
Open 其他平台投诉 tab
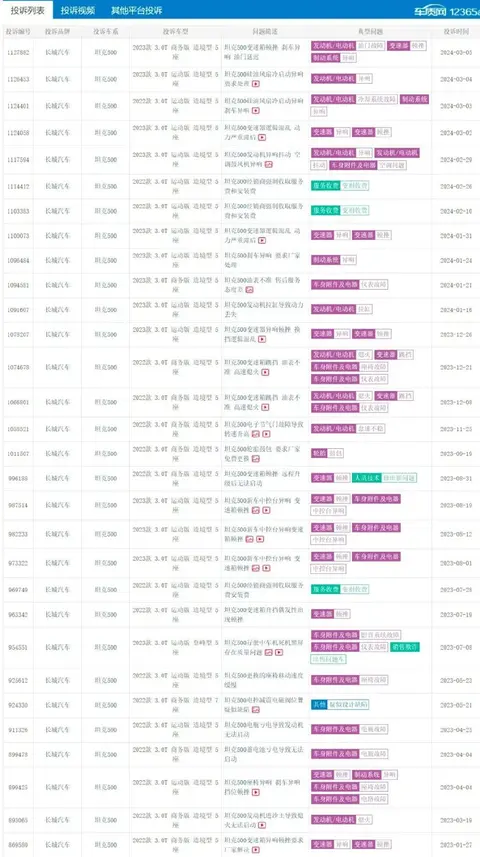[x=137, y=10]
